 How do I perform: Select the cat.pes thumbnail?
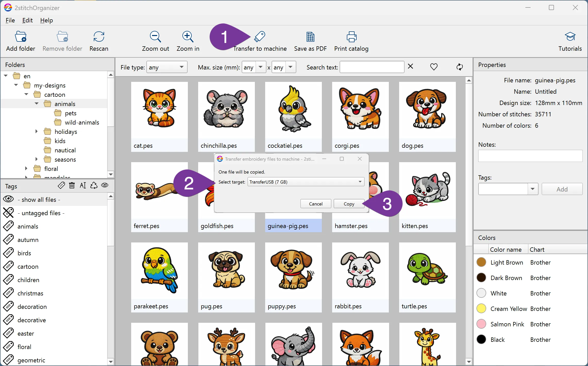click(159, 117)
